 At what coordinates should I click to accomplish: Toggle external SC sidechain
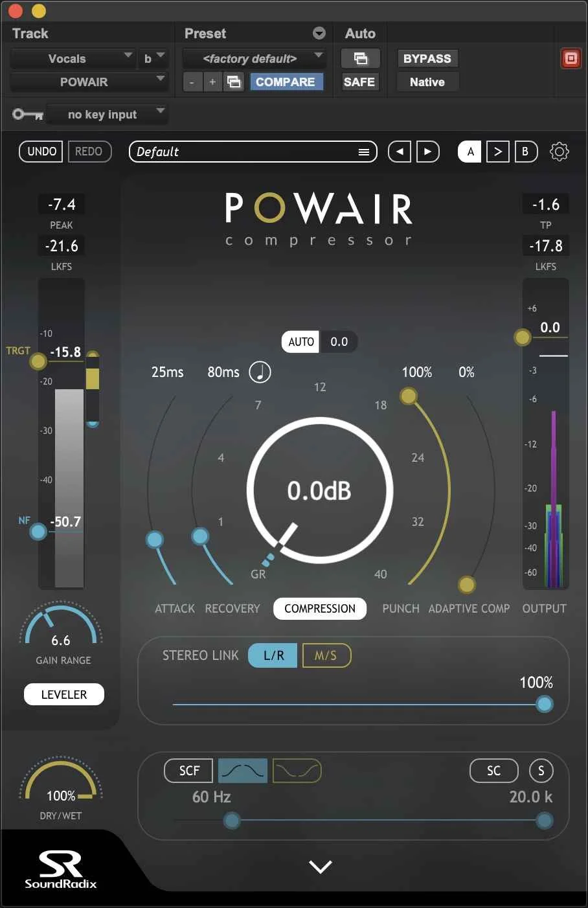tap(494, 771)
